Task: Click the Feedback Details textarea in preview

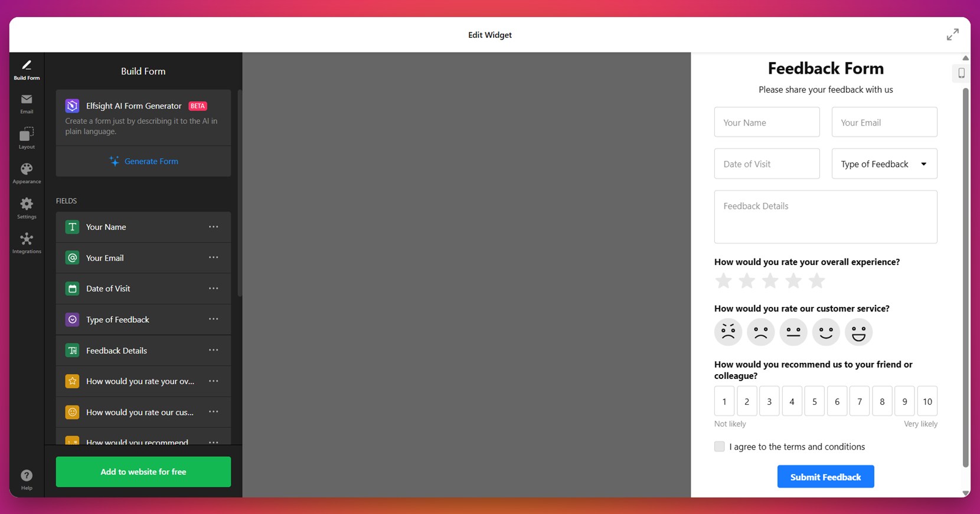Action: tap(826, 217)
